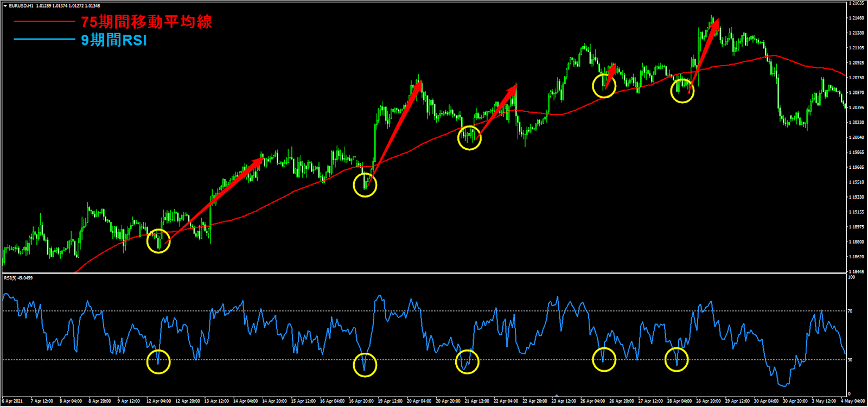The width and height of the screenshot is (868, 407).
Task: Click the 27 Apr 12:00 time label
Action: [x=650, y=401]
